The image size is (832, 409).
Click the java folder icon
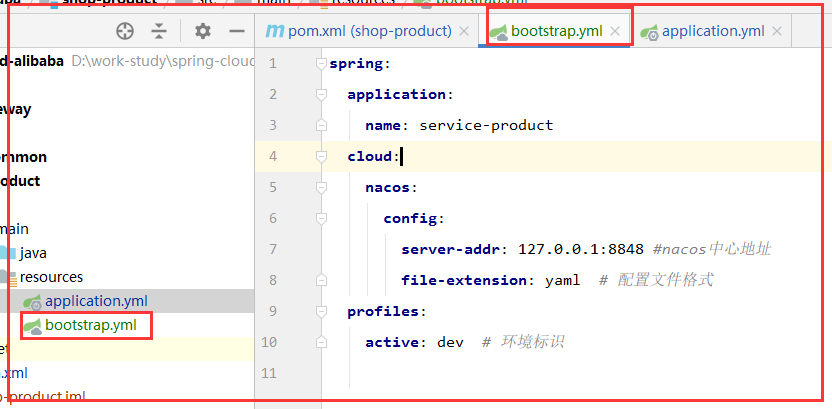point(7,253)
